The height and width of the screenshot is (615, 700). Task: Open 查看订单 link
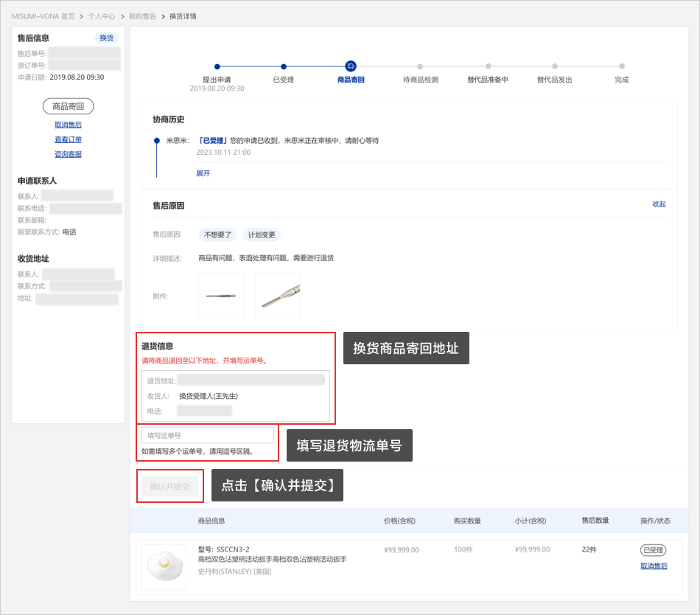point(68,139)
